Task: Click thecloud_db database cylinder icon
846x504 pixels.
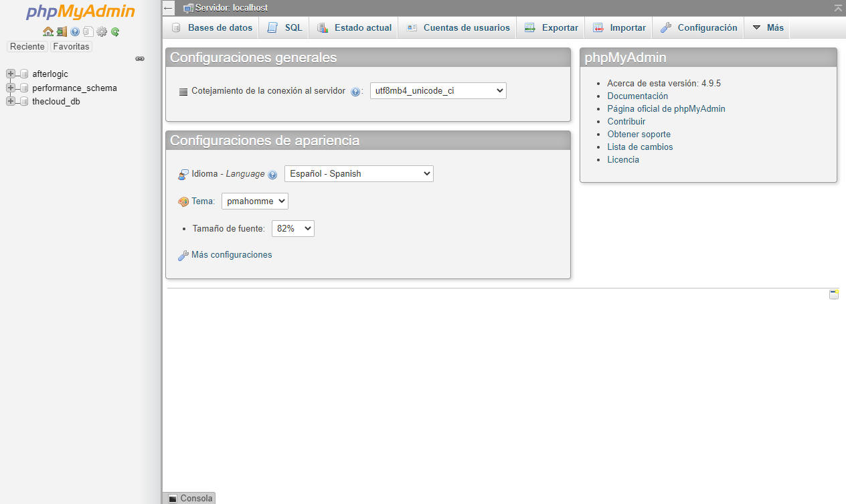Action: (x=24, y=101)
